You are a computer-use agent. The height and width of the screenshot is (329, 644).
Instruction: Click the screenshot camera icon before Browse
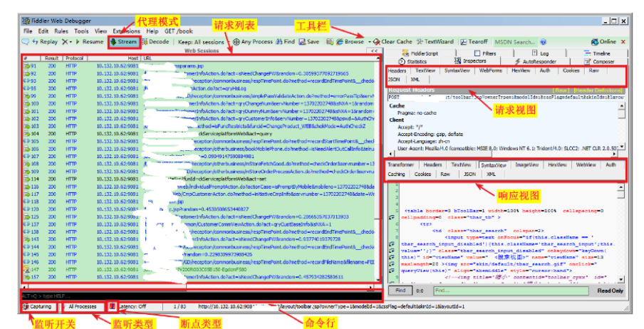(329, 41)
